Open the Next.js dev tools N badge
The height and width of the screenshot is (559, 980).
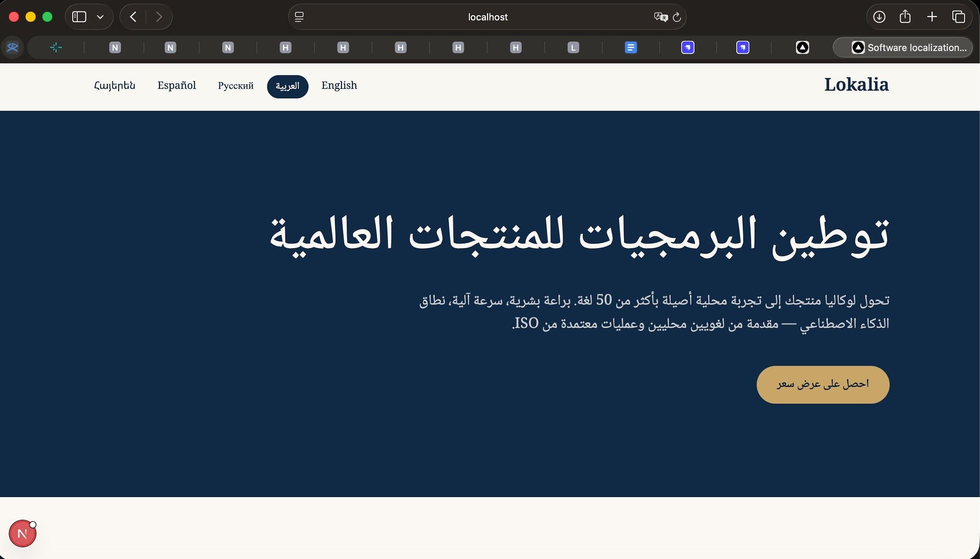point(23,533)
